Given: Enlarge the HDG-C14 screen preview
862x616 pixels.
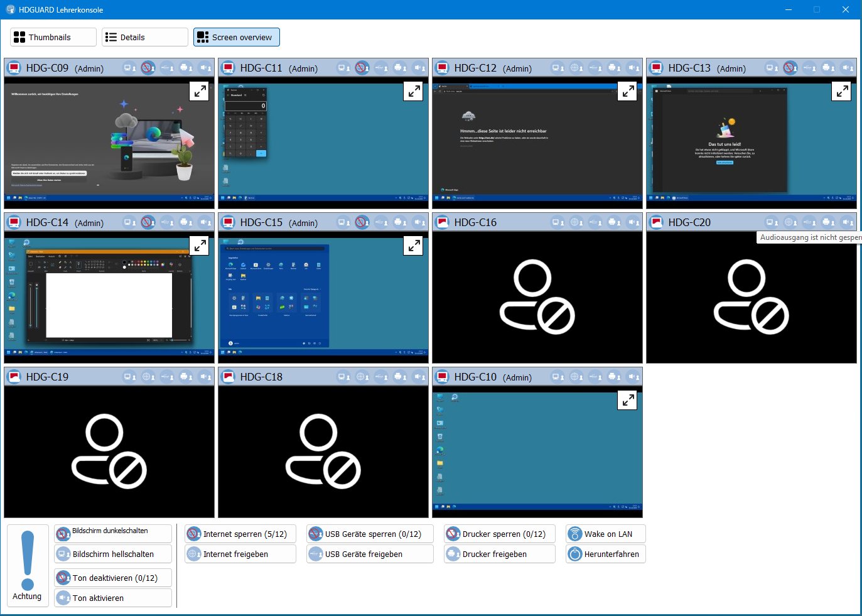Looking at the screenshot, I should (200, 246).
